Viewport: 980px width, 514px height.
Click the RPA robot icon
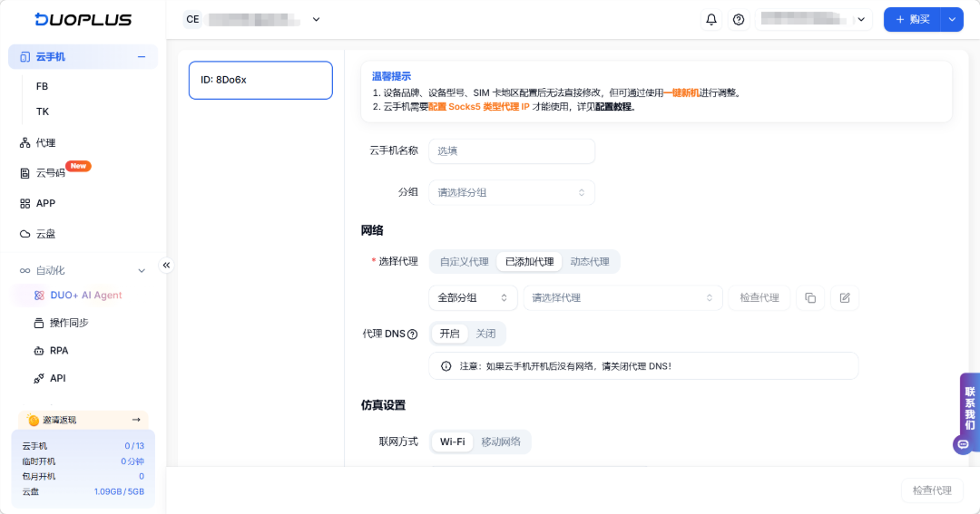39,351
